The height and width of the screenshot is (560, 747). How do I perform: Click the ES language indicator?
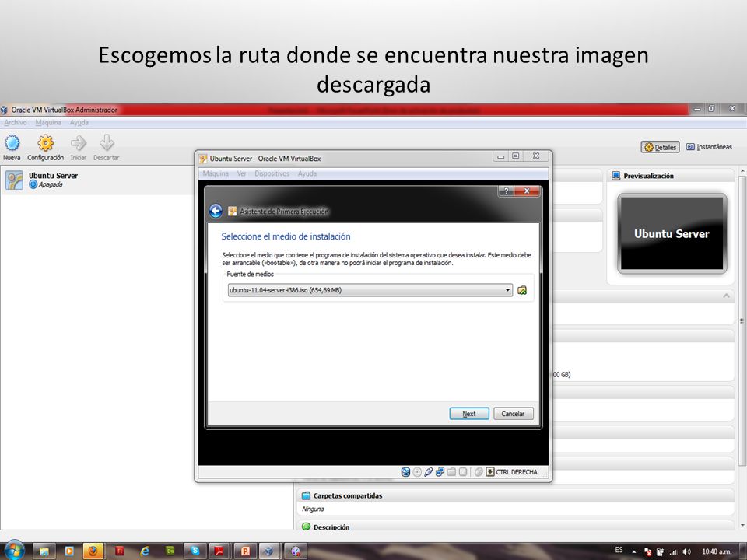click(x=619, y=550)
